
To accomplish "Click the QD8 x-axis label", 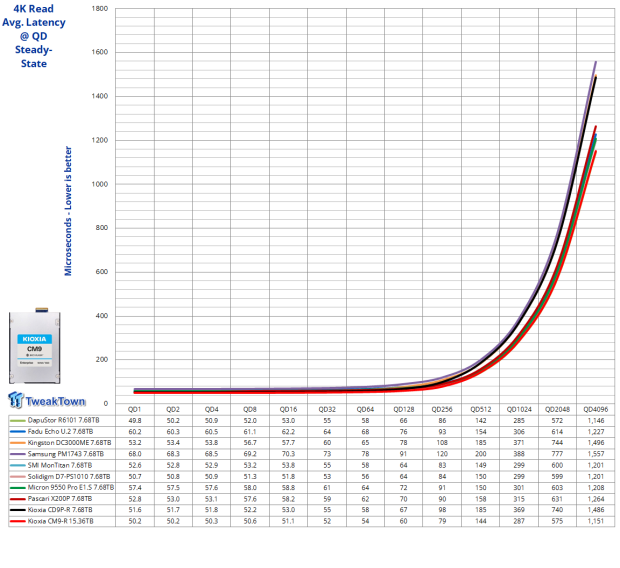I will coord(250,409).
